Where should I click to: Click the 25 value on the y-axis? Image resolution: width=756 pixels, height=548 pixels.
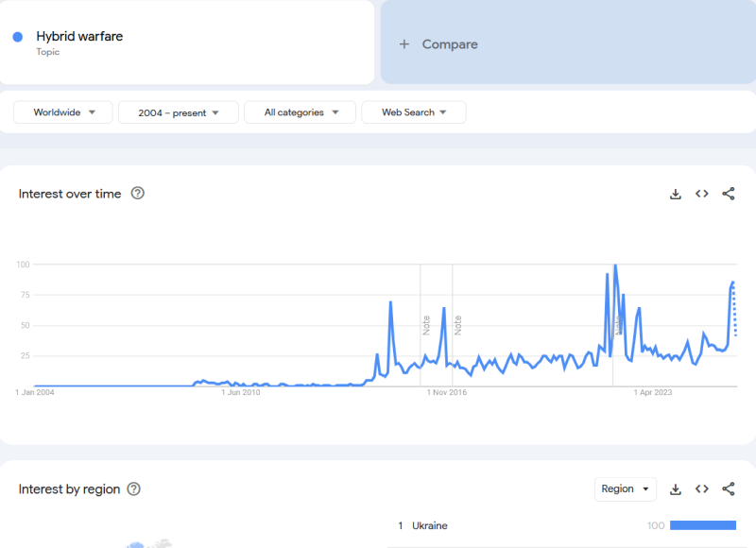(26, 355)
